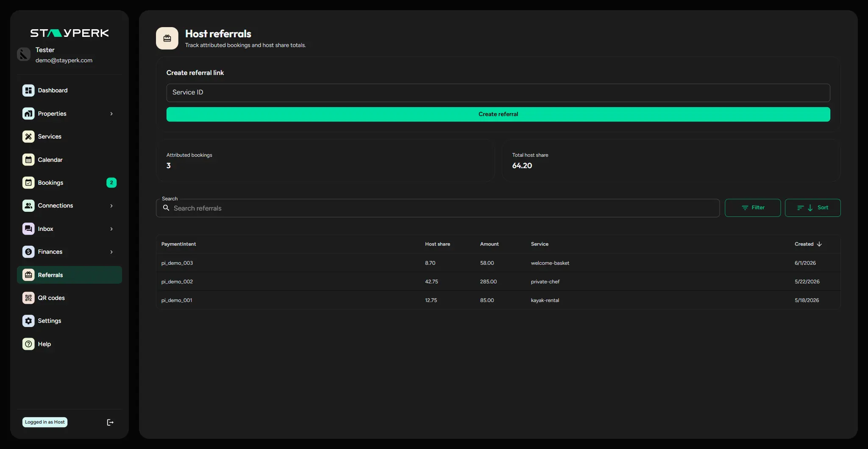Screen dimensions: 868x449
Task: Click the Dashboard sidebar icon
Action: (x=28, y=90)
